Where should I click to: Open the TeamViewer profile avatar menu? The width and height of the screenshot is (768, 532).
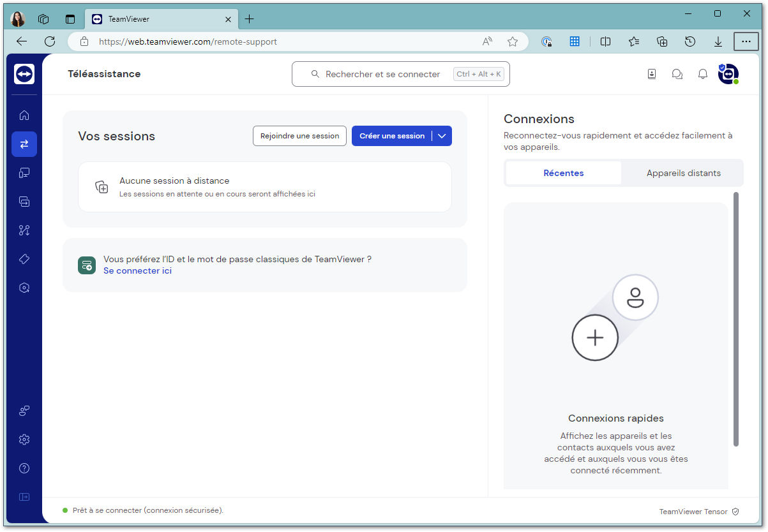728,74
